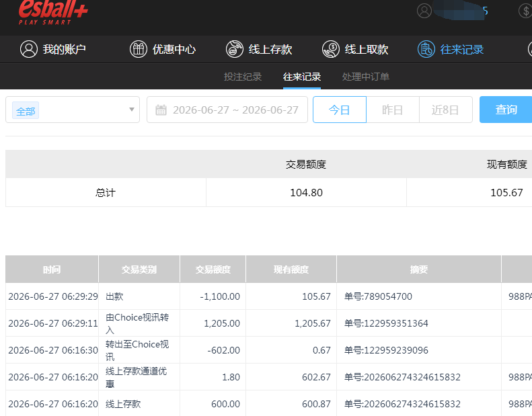Click the 交易额度 table column header
Viewport: 532px width, 416px height.
pyautogui.click(x=213, y=269)
